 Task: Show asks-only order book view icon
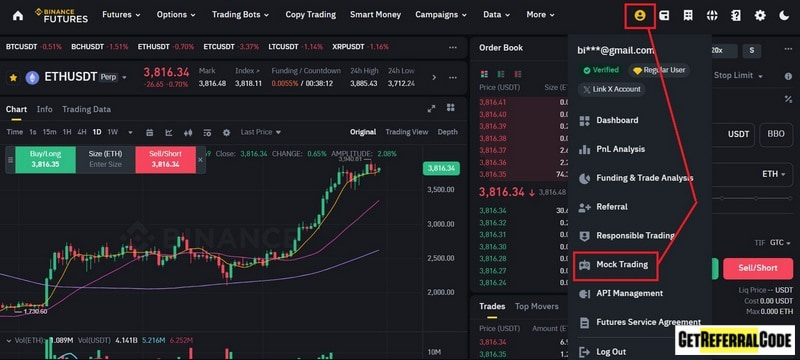click(x=518, y=74)
